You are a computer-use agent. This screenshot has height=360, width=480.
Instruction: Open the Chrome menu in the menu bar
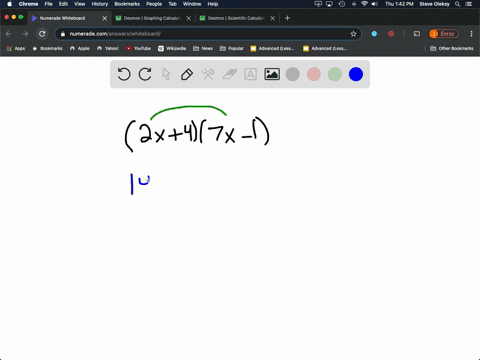coord(28,4)
